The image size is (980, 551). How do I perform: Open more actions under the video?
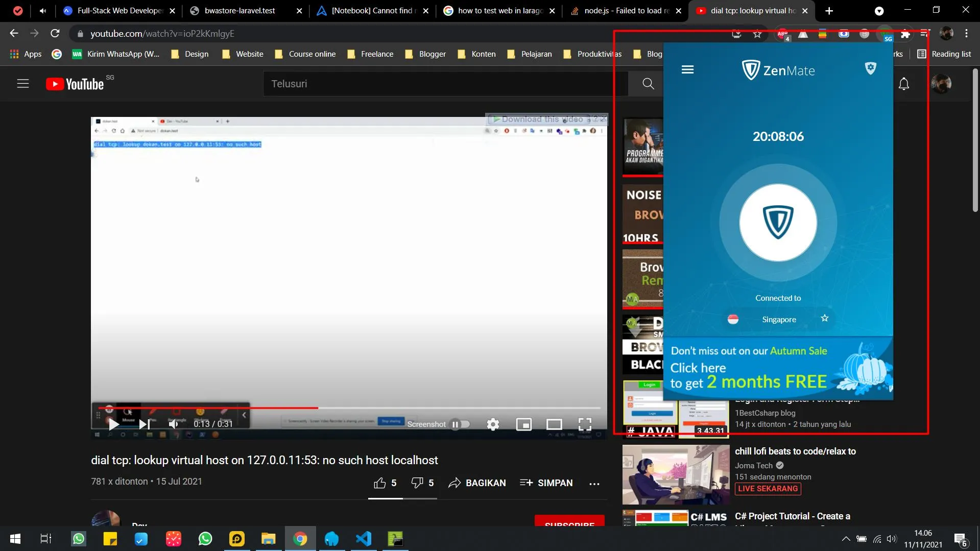(x=594, y=484)
